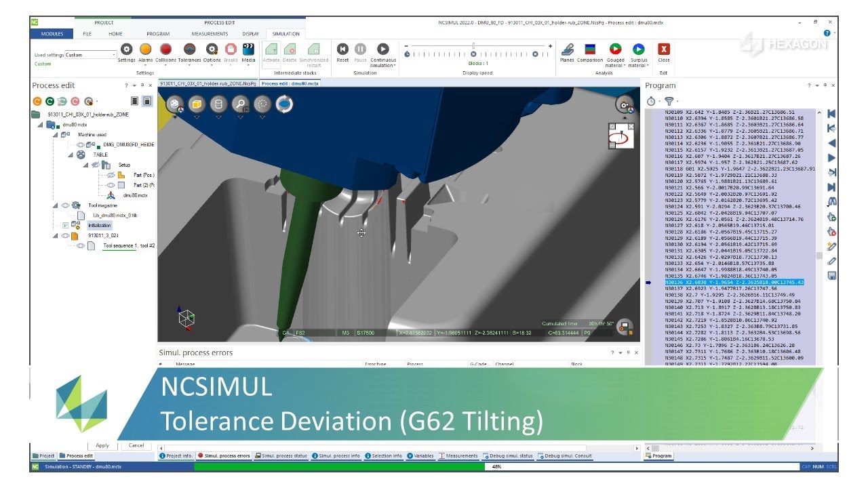Click the blue rotate view icon in viewport
The height and width of the screenshot is (488, 868).
284,104
